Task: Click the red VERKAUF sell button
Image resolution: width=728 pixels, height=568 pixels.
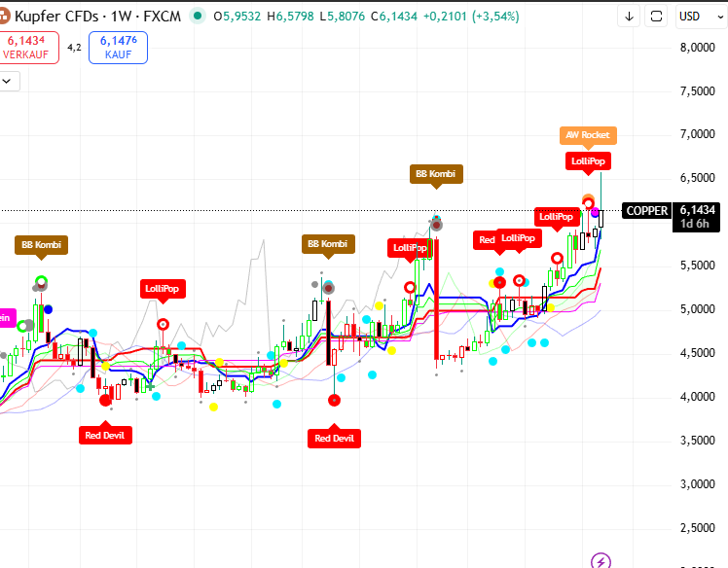Action: [27, 48]
